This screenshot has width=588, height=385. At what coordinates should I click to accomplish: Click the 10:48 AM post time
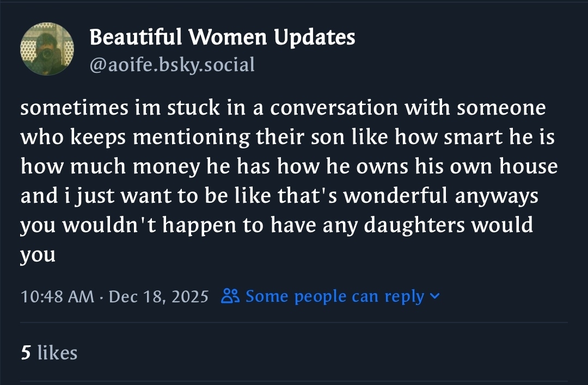click(57, 296)
